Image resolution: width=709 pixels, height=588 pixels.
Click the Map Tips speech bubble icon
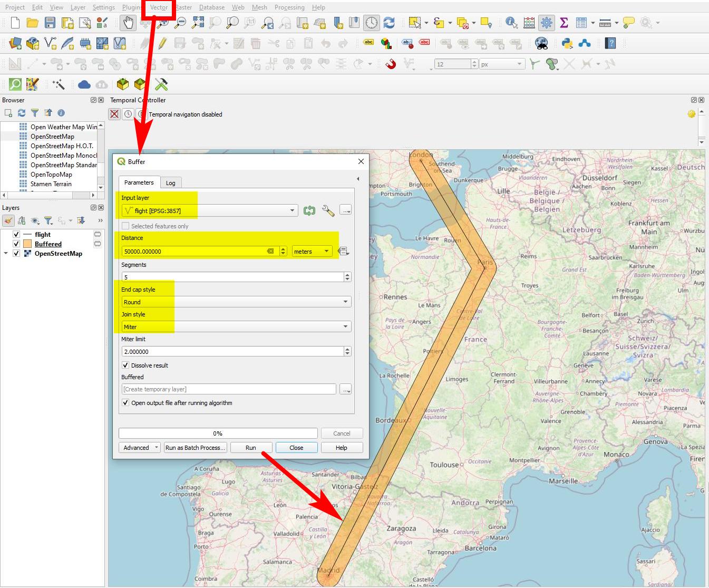[629, 23]
